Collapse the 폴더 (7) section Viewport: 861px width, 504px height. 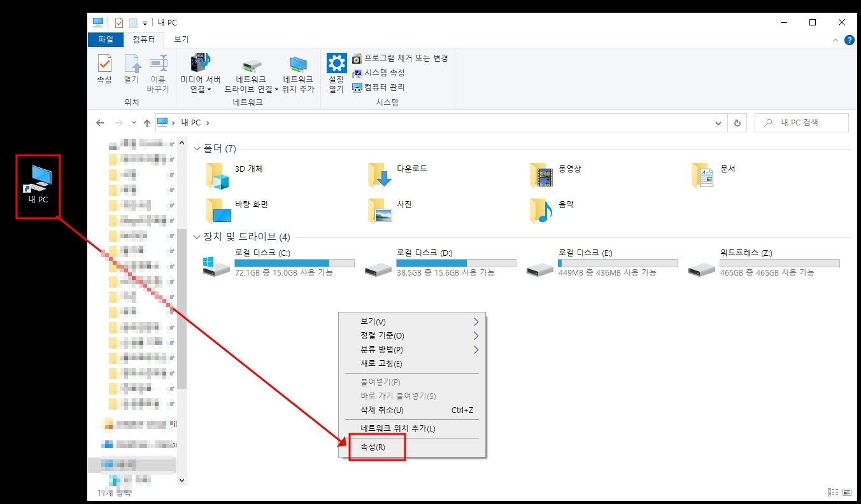click(x=198, y=148)
